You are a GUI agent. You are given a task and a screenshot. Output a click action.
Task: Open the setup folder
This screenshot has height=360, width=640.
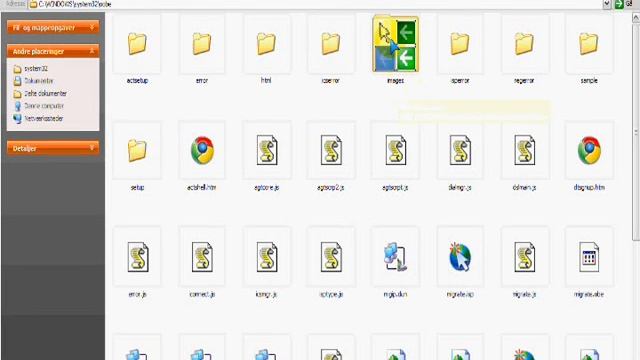137,151
